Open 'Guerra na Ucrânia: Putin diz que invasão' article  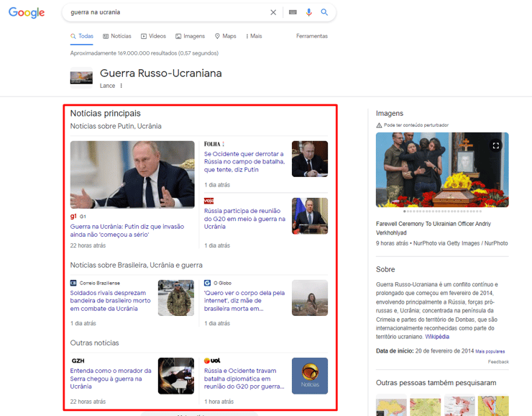pos(127,230)
